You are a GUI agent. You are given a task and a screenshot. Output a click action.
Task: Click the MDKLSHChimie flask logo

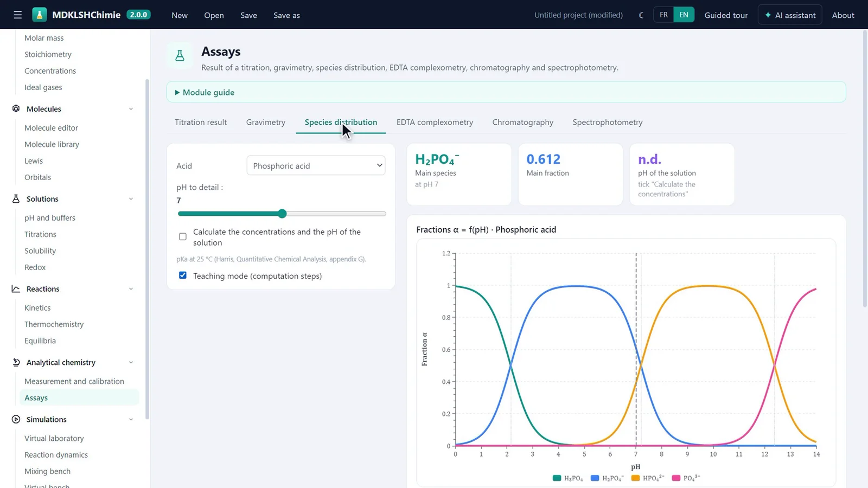(40, 15)
